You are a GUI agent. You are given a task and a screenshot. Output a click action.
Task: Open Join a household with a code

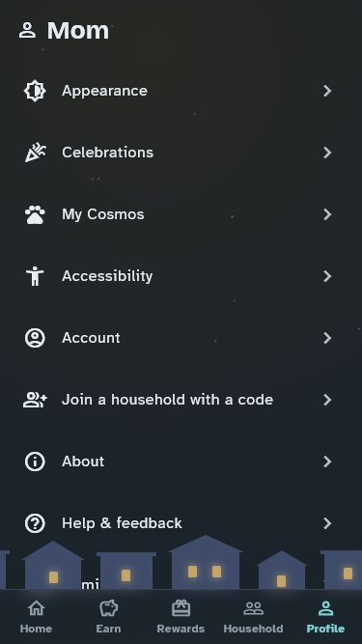click(181, 400)
